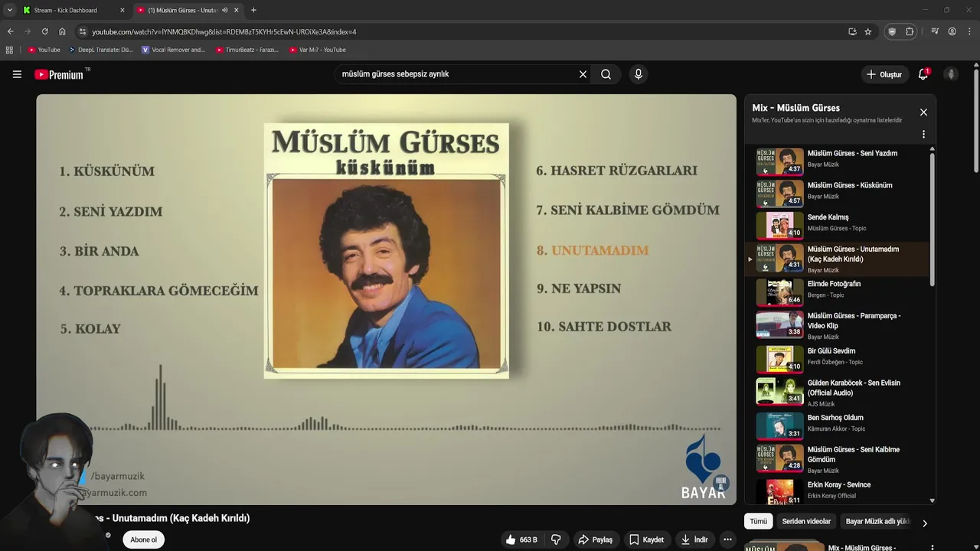Open the DeepL Translate bookmark
The width and height of the screenshot is (980, 551).
coord(100,50)
